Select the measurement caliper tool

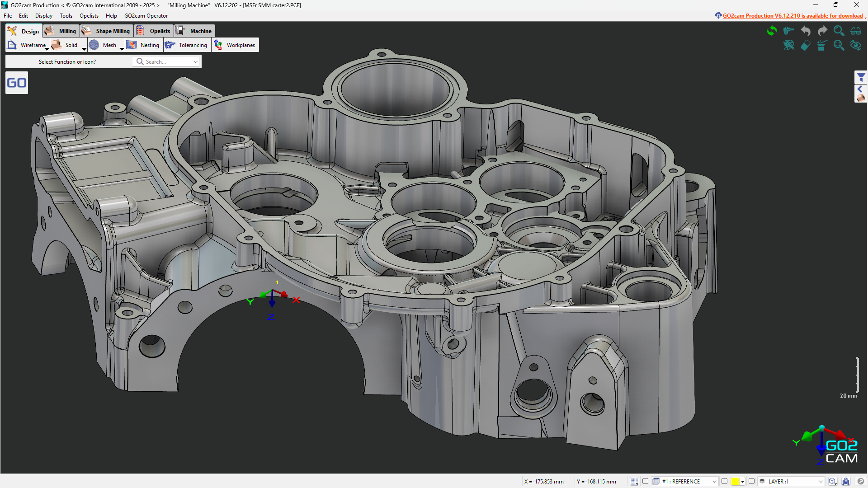(x=789, y=31)
